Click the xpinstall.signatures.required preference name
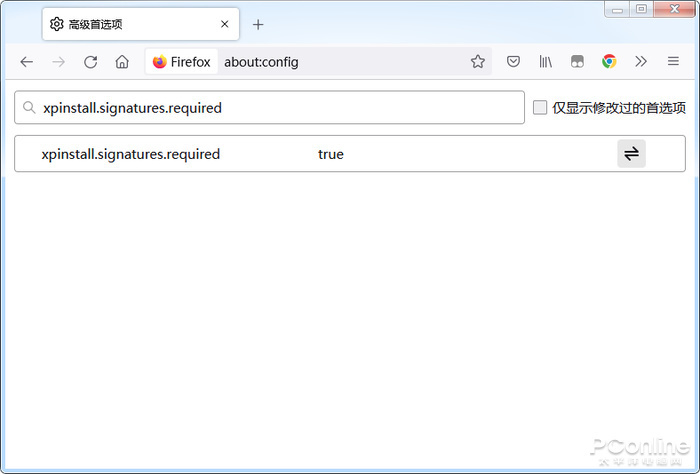The width and height of the screenshot is (700, 474). [x=131, y=154]
